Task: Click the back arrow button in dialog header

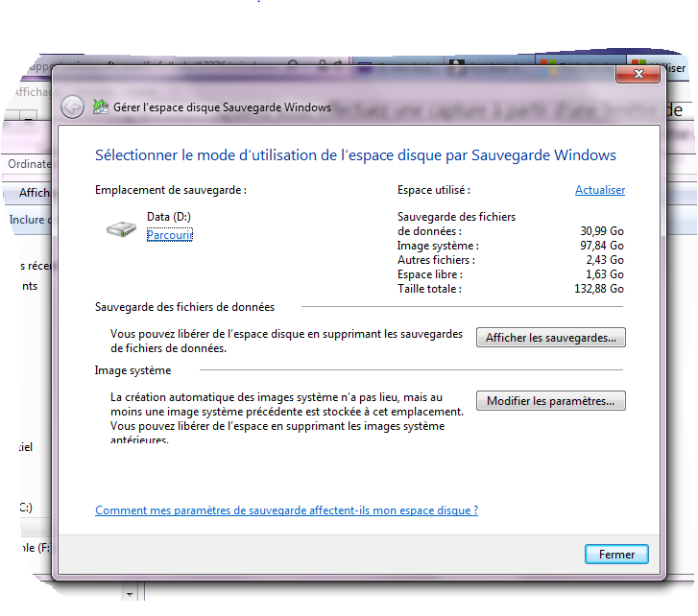Action: (72, 107)
